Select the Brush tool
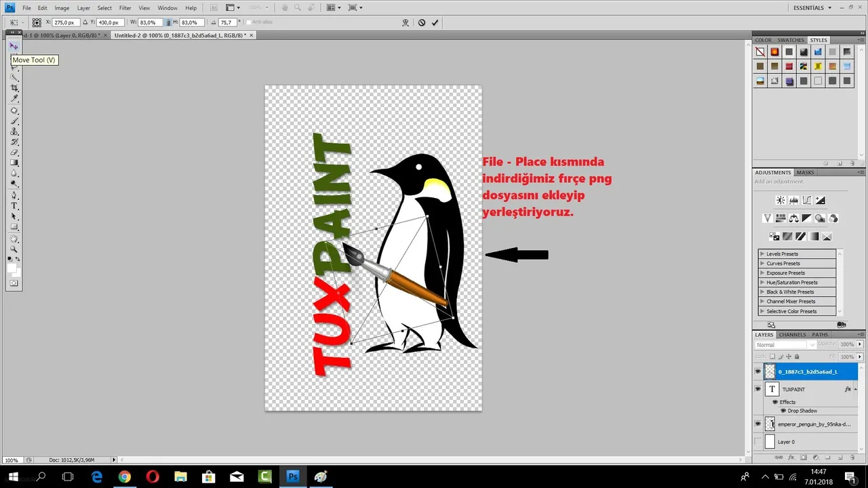 pos(14,121)
